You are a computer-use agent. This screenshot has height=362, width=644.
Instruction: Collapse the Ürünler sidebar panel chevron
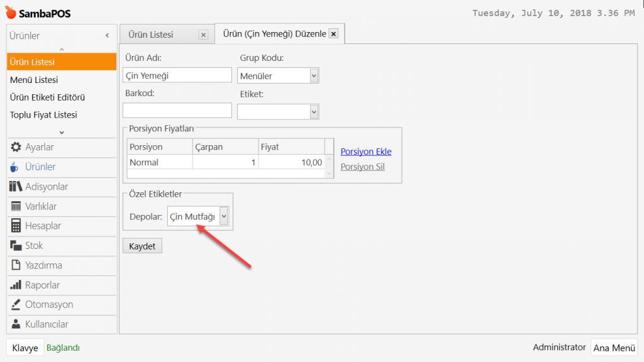tap(107, 36)
